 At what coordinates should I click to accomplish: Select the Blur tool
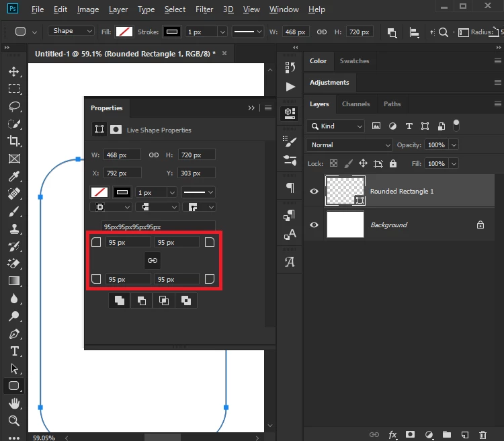click(x=14, y=298)
